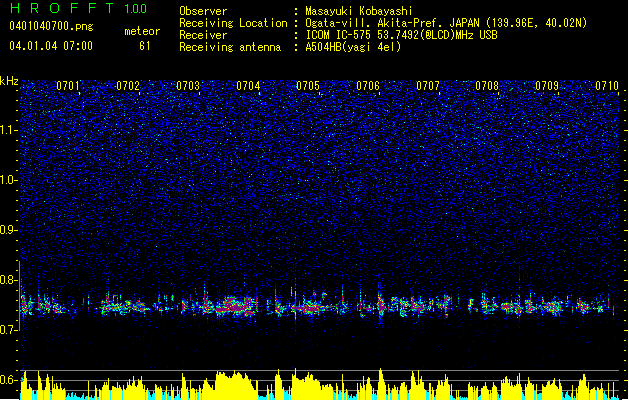Click location text Ogata-vill. Akita-Pref. JAPAN
Screen dimensions: 629x400
392,23
